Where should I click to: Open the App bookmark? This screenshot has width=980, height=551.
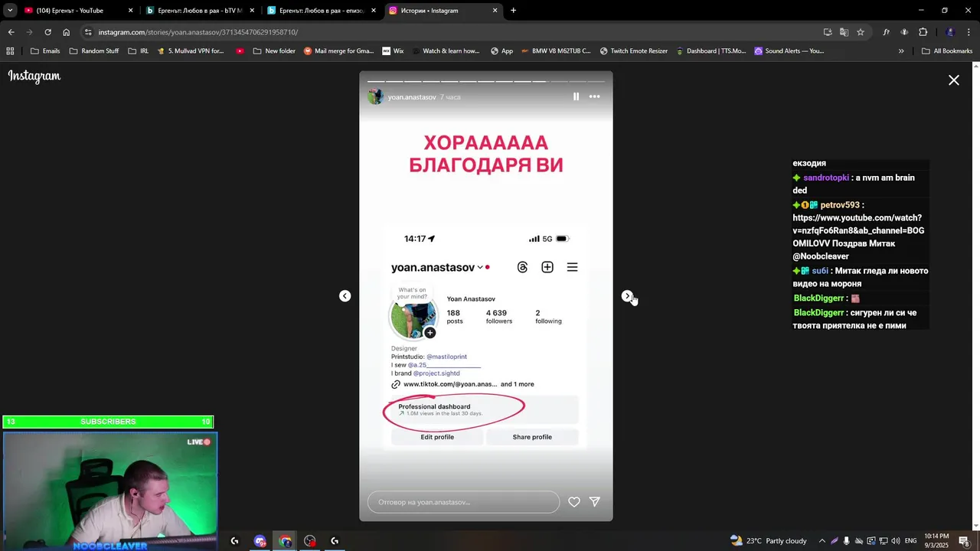click(501, 51)
